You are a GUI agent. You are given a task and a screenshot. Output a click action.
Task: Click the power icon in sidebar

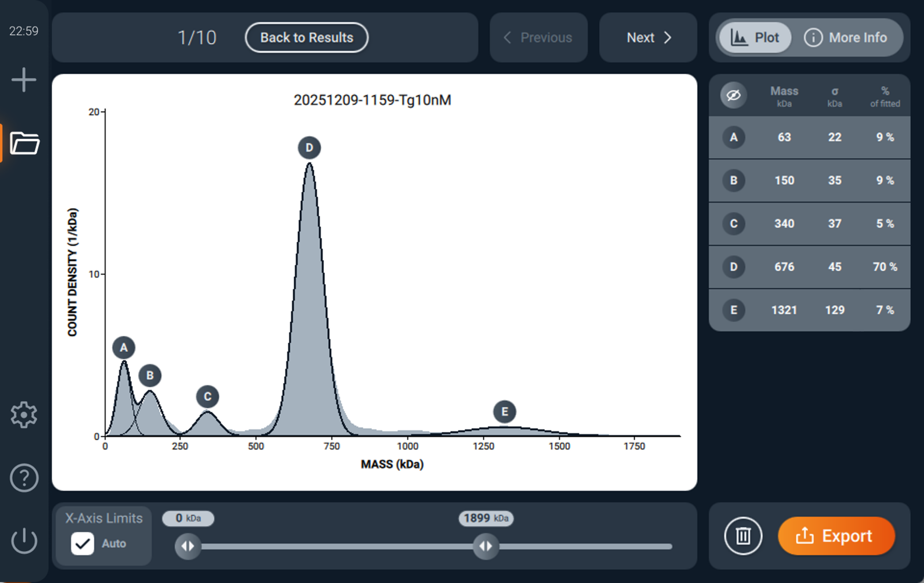point(24,540)
